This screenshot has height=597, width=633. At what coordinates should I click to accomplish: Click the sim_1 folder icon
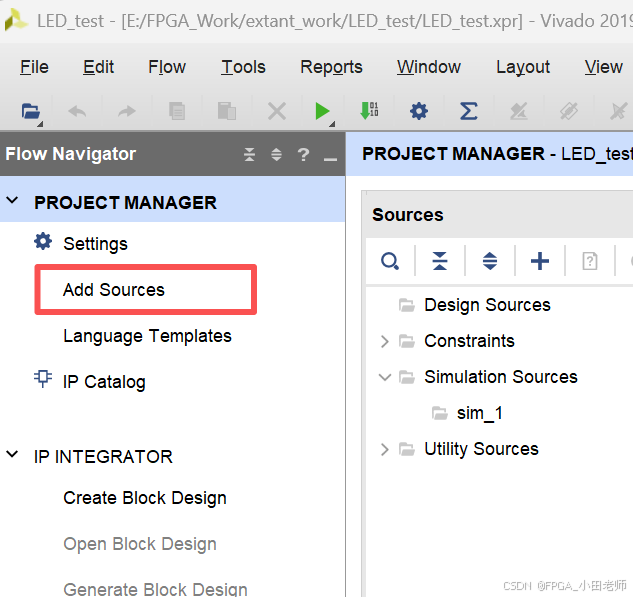click(x=440, y=413)
